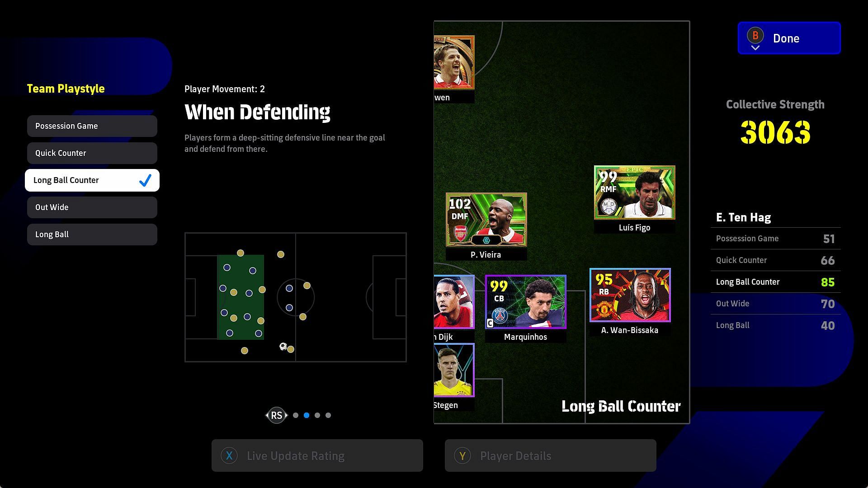Click the Done button to confirm playstyle
The image size is (868, 488).
(x=789, y=38)
